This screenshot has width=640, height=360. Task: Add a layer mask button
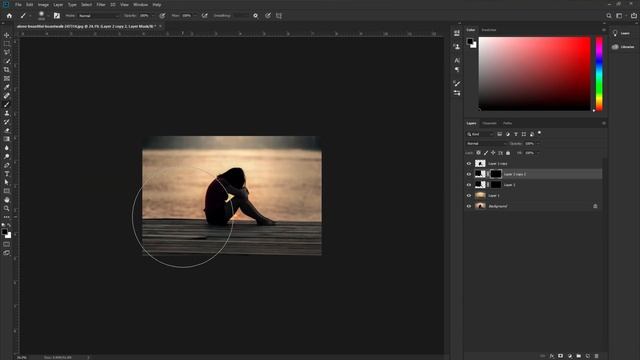(x=560, y=356)
